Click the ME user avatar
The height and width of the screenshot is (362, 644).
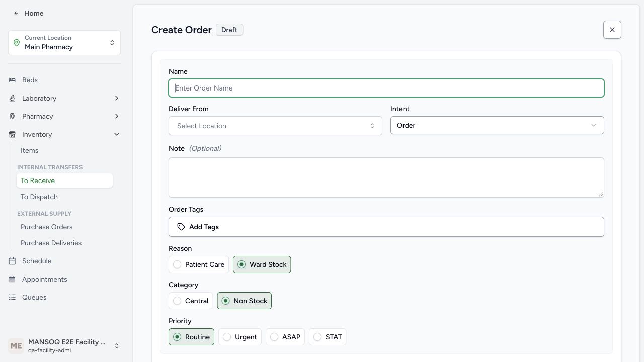click(16, 346)
